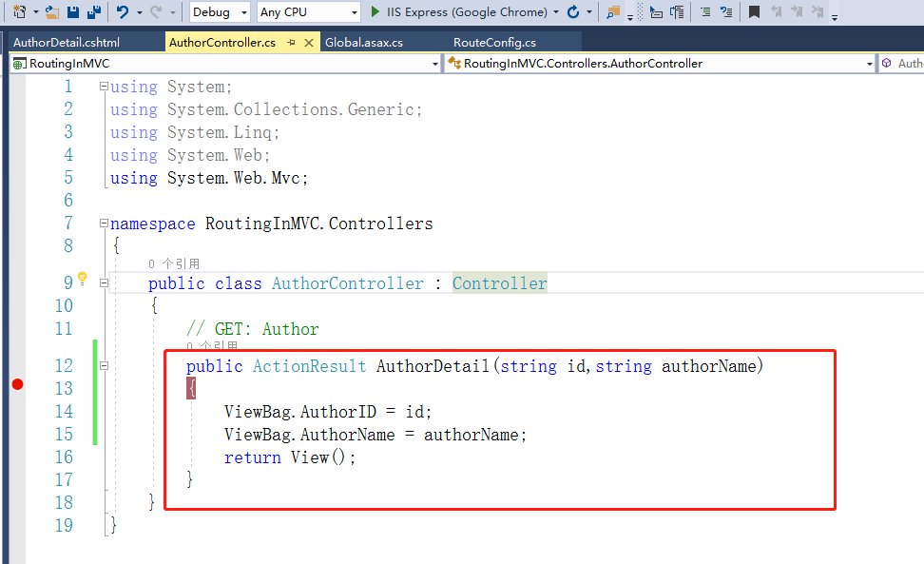Click the Display Object Member List icon
Image resolution: width=924 pixels, height=564 pixels.
656,11
